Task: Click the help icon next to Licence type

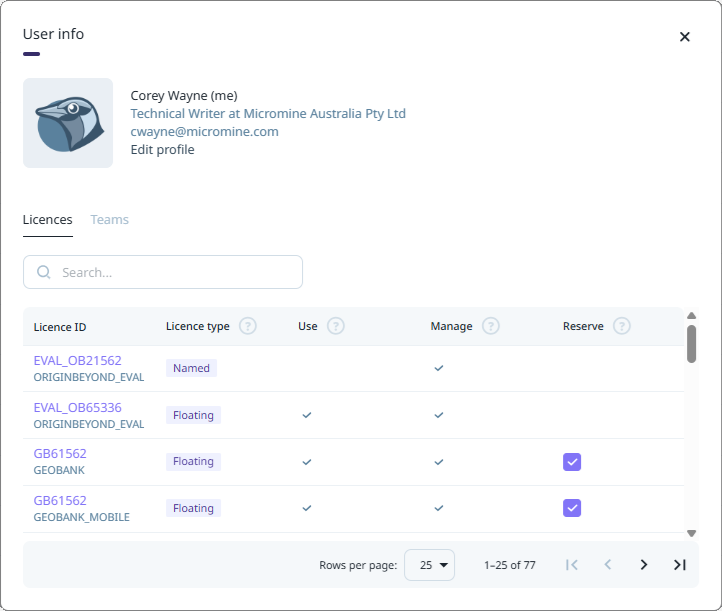Action: point(248,326)
